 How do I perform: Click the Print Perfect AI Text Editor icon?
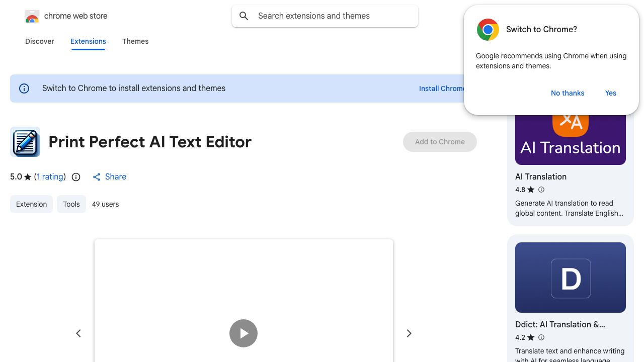point(25,142)
